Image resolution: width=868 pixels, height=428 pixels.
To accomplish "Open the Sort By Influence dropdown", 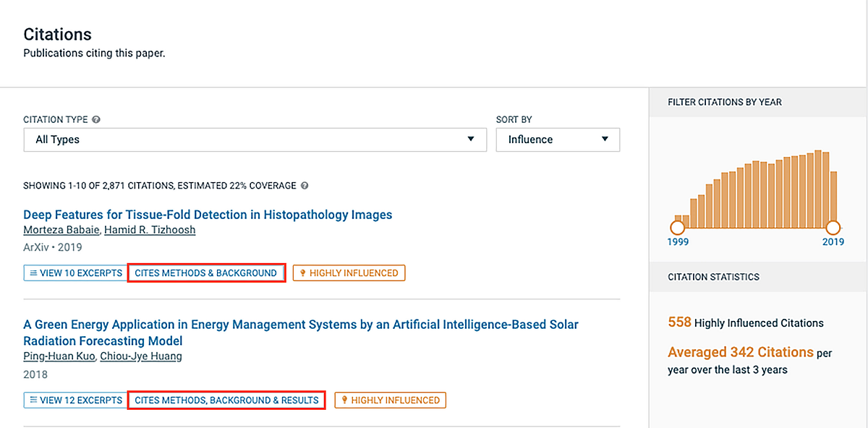I will pyautogui.click(x=558, y=140).
